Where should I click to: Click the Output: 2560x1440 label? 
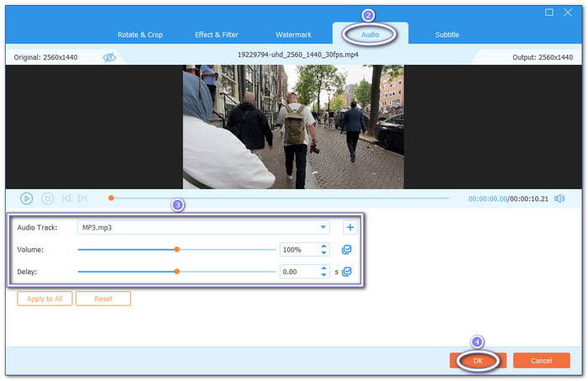543,57
